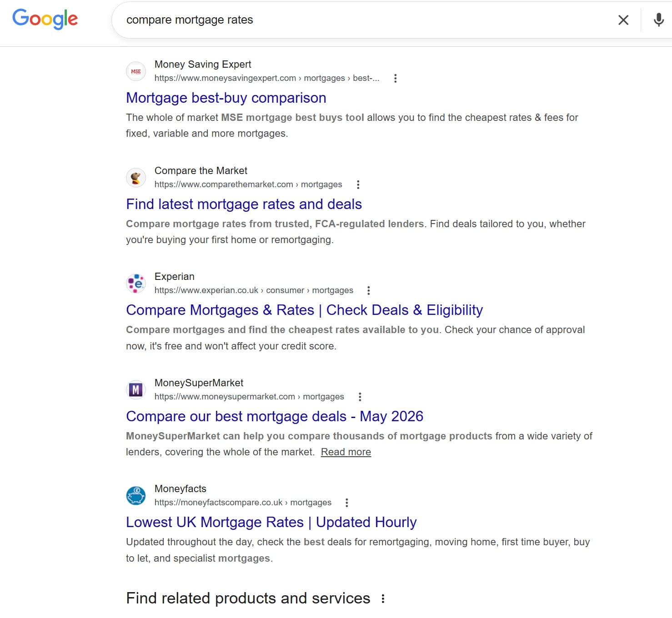Open the three-dot menu for the Moneyfacts result
672x618 pixels.
(347, 503)
